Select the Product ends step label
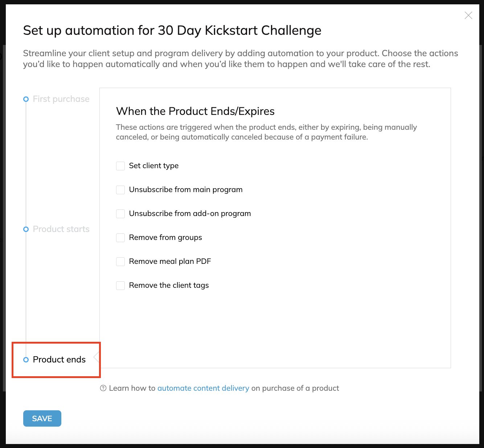 [x=59, y=360]
